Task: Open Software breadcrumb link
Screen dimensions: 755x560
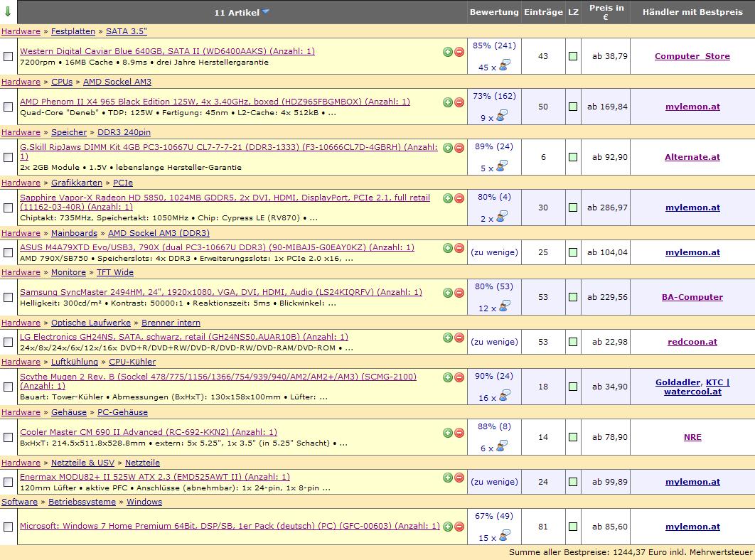Action: click(x=19, y=502)
